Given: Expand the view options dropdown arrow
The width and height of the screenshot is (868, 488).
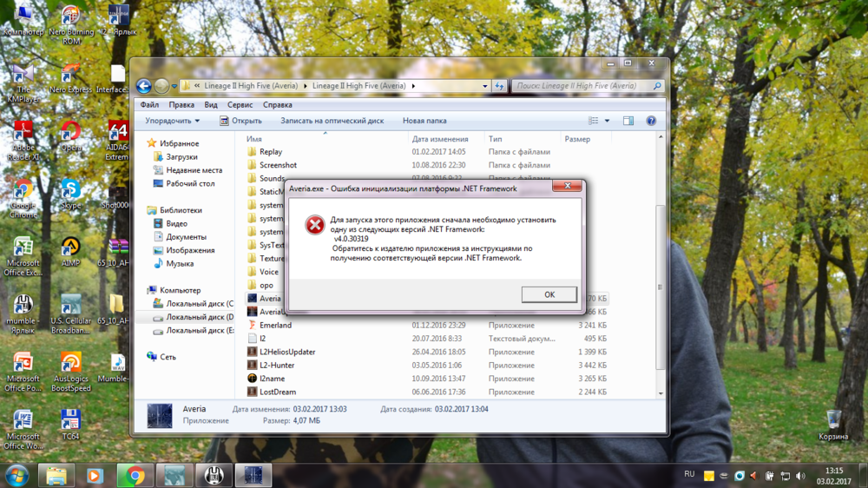Looking at the screenshot, I should click(607, 121).
